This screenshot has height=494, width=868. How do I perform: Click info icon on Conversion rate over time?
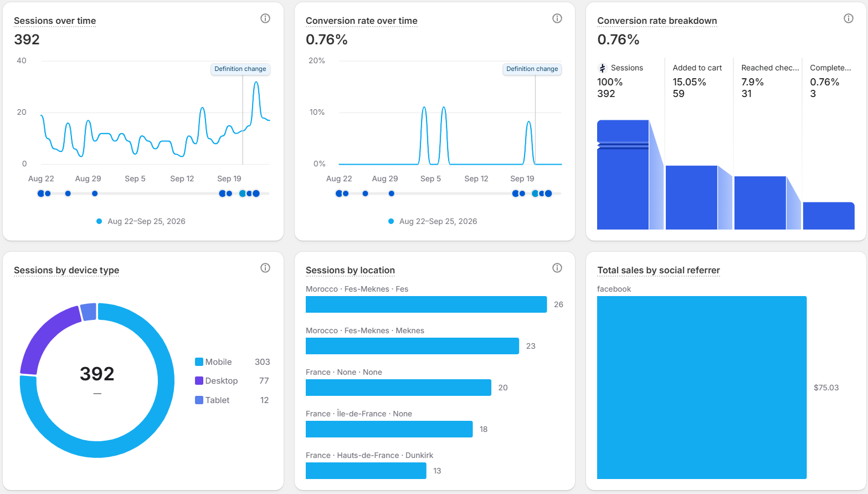557,18
